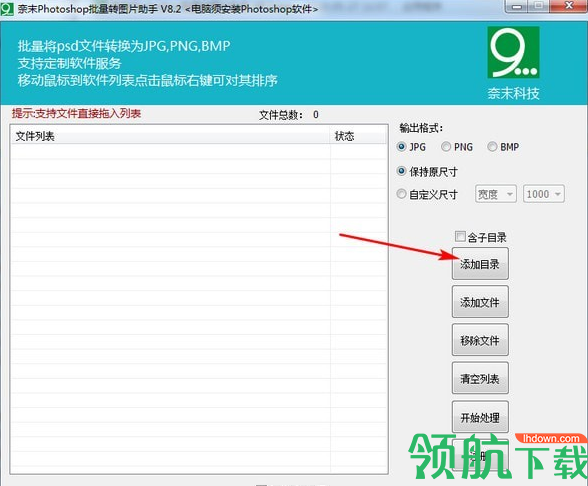Click the 输出格式 label
This screenshot has width=588, height=486.
pos(421,128)
